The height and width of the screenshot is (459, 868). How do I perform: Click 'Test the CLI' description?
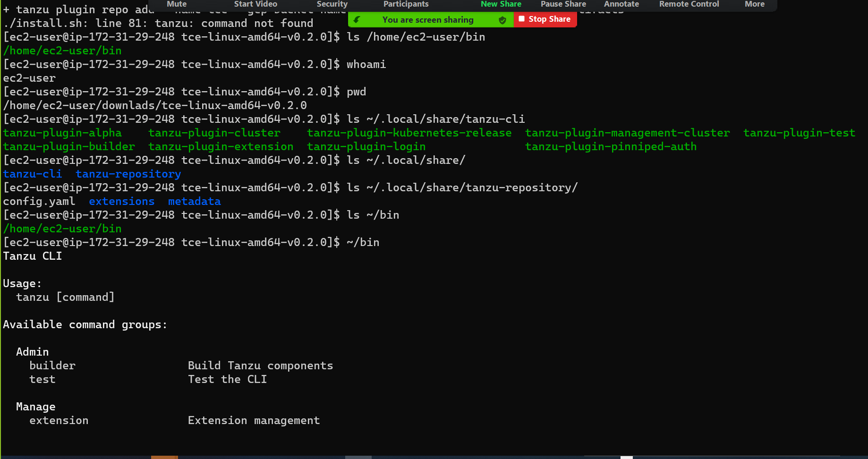click(x=228, y=380)
